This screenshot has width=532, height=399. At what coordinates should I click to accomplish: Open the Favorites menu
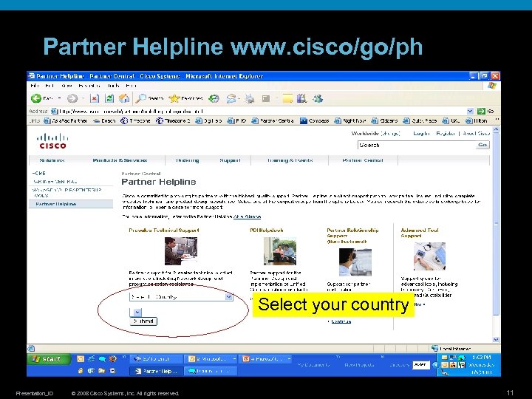tap(89, 86)
